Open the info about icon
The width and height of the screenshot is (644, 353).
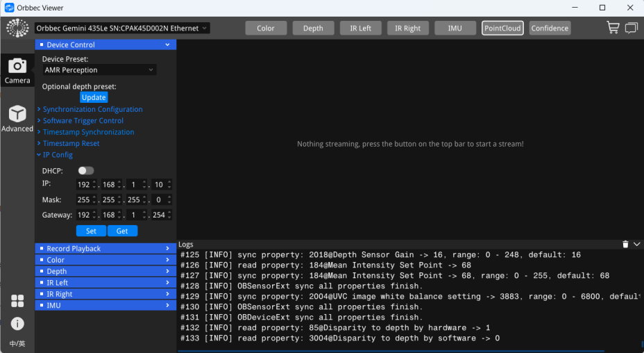(x=17, y=324)
